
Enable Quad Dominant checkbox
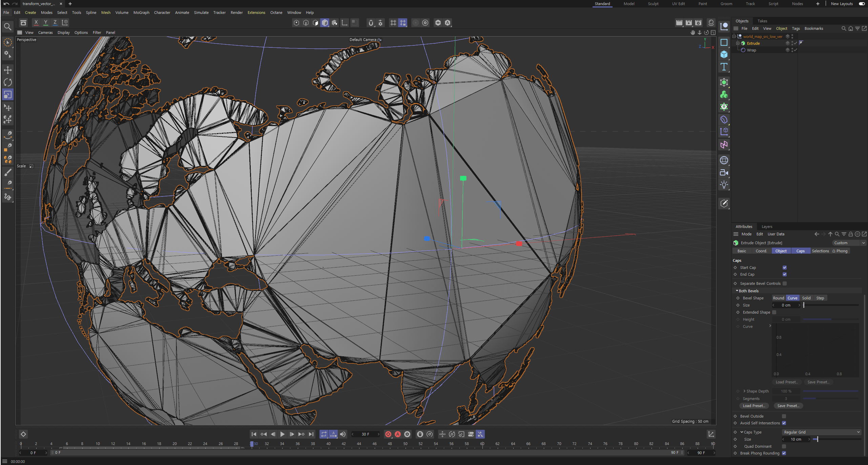pyautogui.click(x=784, y=446)
